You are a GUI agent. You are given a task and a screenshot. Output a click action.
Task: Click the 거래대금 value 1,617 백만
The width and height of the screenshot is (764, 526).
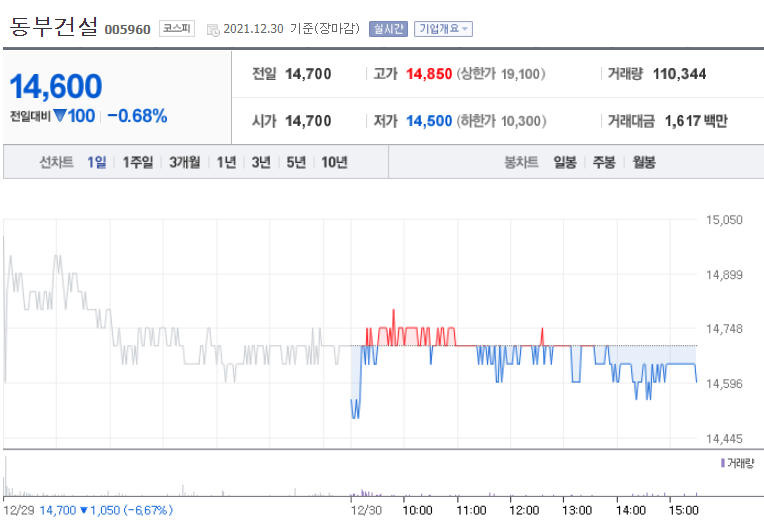(x=696, y=121)
